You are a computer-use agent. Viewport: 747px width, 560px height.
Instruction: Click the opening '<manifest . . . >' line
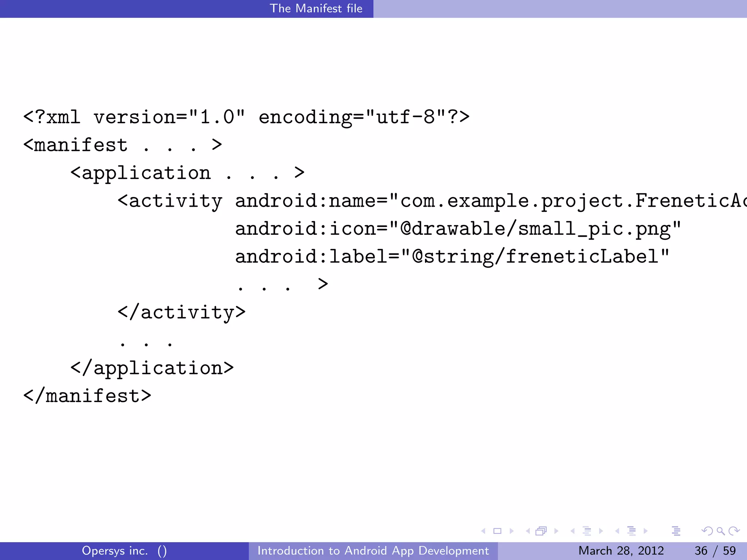tap(123, 145)
